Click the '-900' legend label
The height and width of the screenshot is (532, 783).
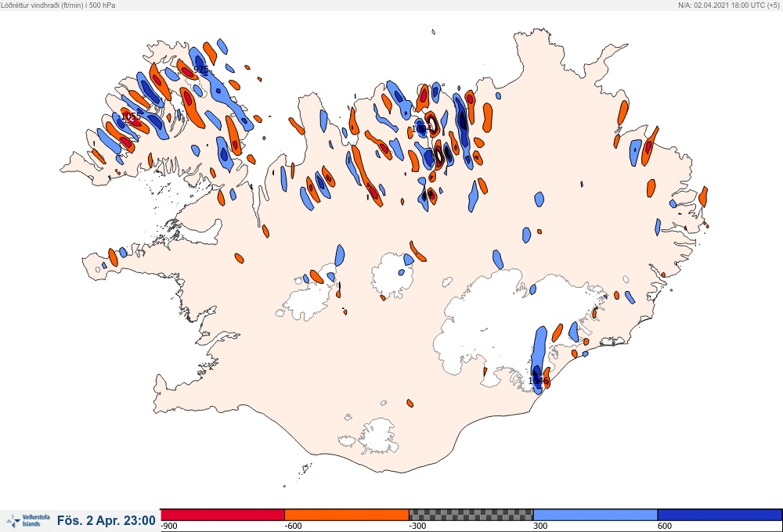[x=169, y=526]
